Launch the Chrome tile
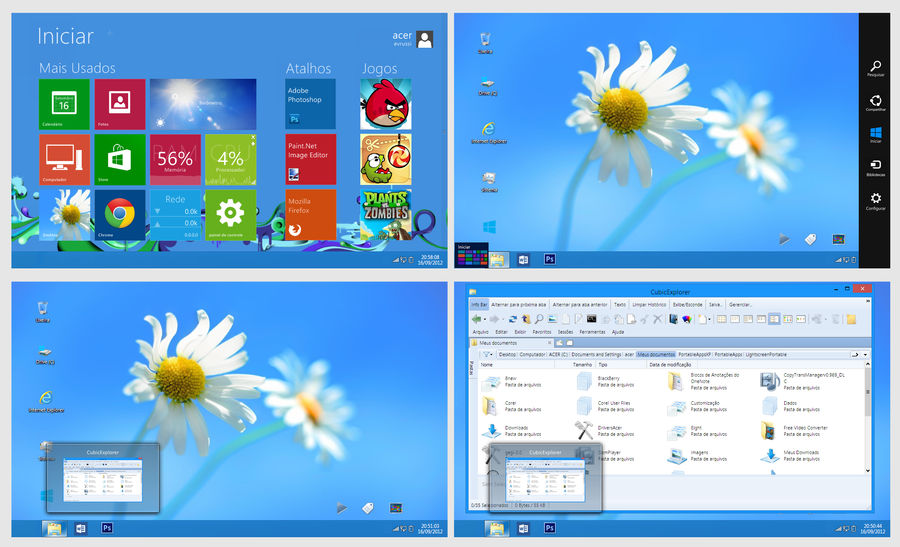Screen dimensions: 900x547 119,215
